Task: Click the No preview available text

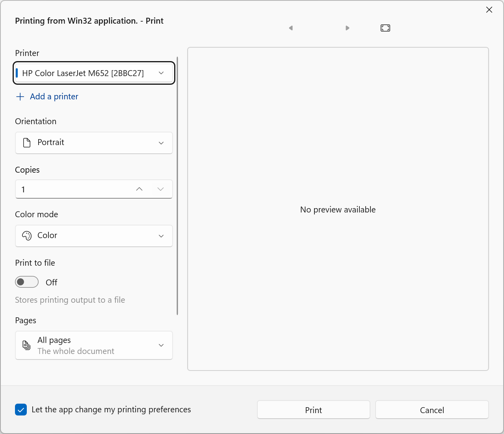Action: point(338,210)
